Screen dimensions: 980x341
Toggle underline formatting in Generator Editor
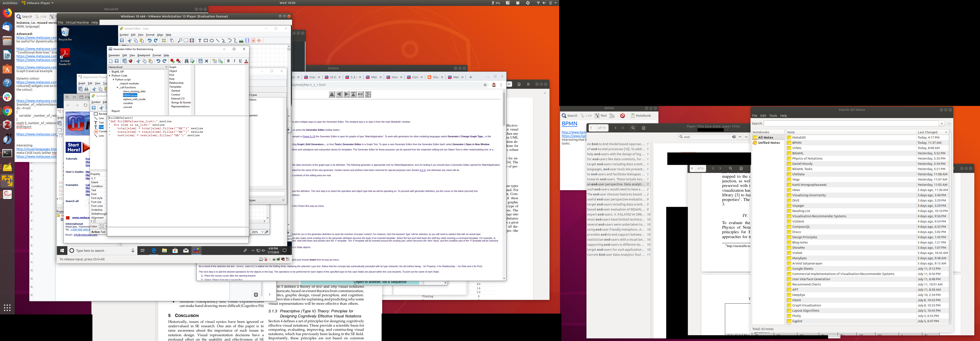(240, 61)
